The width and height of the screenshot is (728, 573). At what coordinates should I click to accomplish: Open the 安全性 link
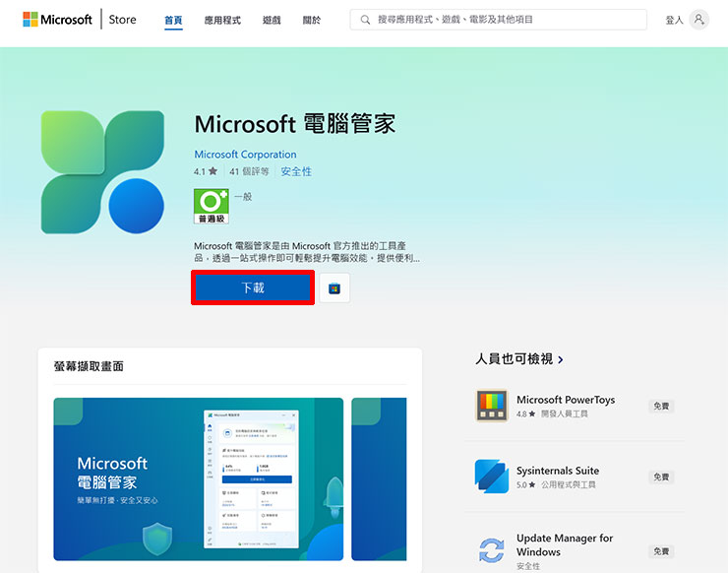coord(296,171)
